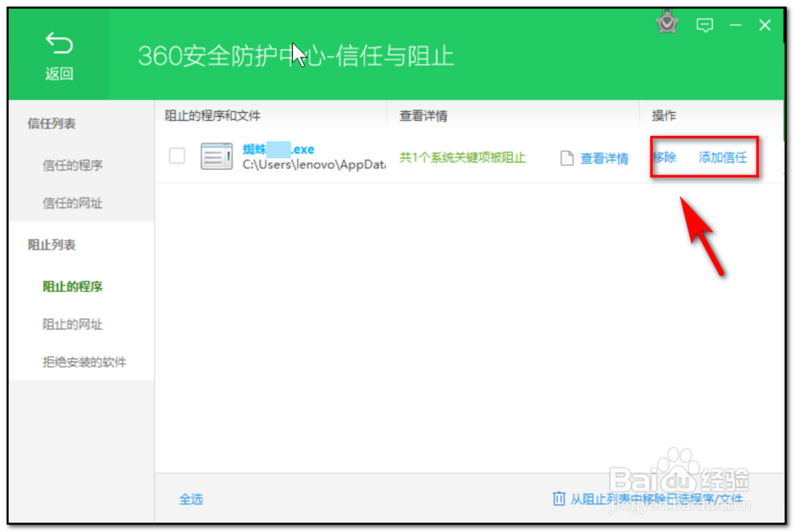This screenshot has width=794, height=532.
Task: Click the exe file icon in blocked row
Action: 216,156
